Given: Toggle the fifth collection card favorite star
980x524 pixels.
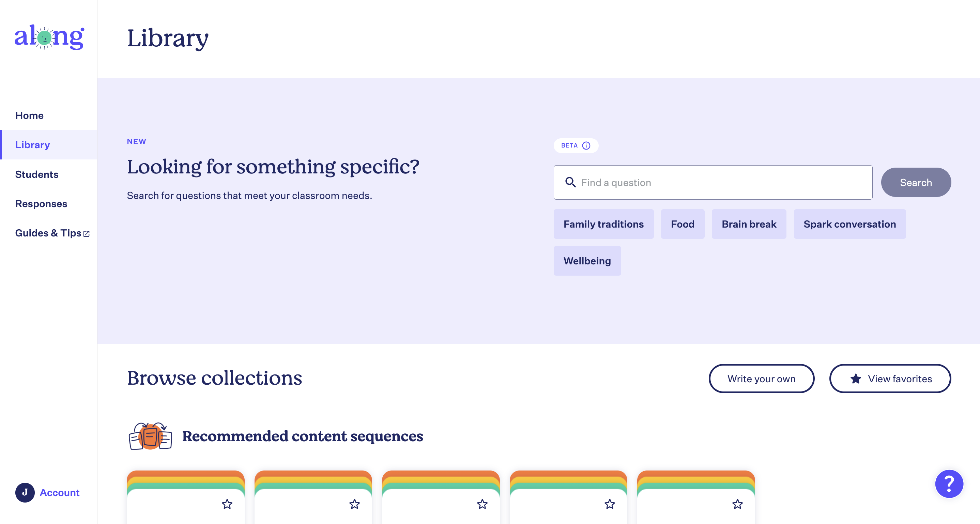Looking at the screenshot, I should pyautogui.click(x=738, y=504).
